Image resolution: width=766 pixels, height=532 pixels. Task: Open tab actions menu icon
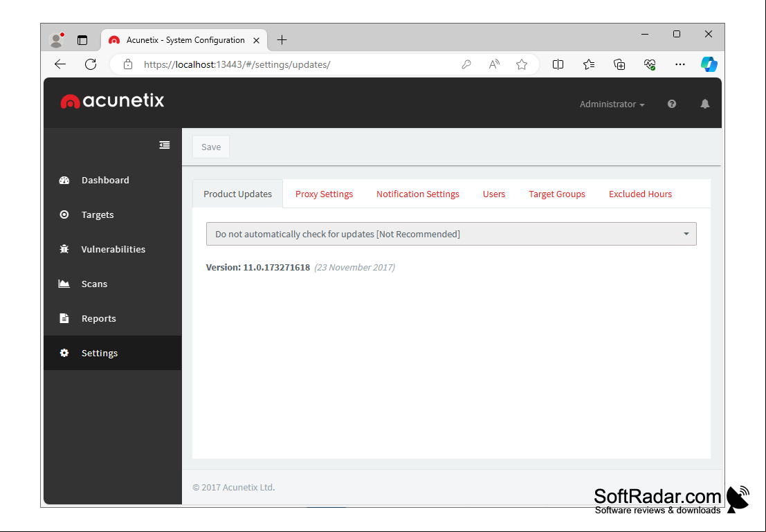tap(82, 40)
